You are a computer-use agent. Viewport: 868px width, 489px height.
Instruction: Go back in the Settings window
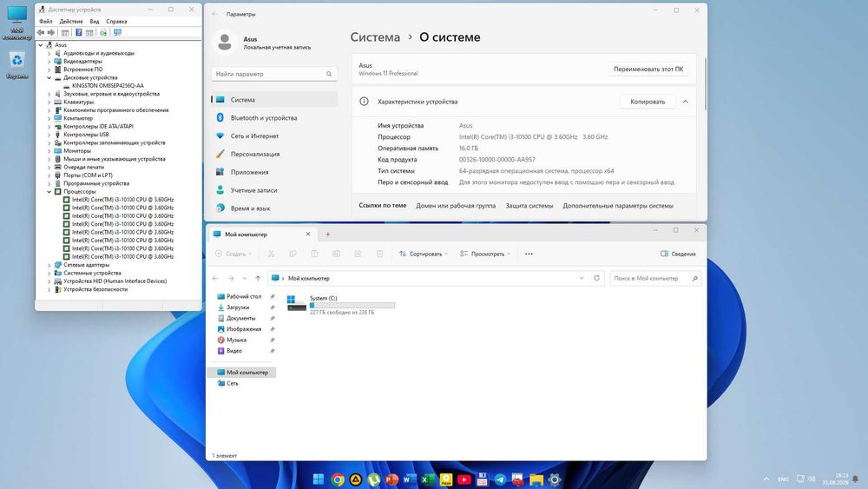pyautogui.click(x=214, y=14)
